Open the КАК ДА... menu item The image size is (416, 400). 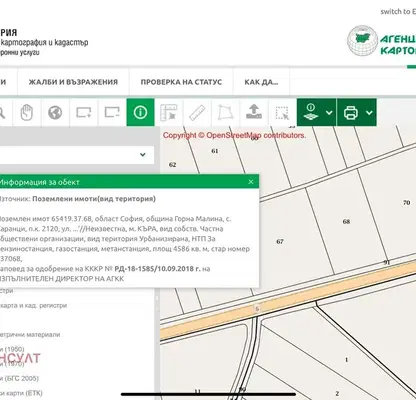point(261,82)
